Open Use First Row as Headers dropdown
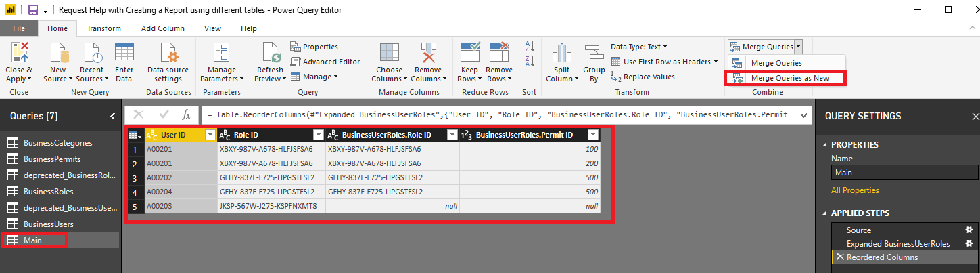Viewport: 980px width, 273px height. (x=664, y=62)
